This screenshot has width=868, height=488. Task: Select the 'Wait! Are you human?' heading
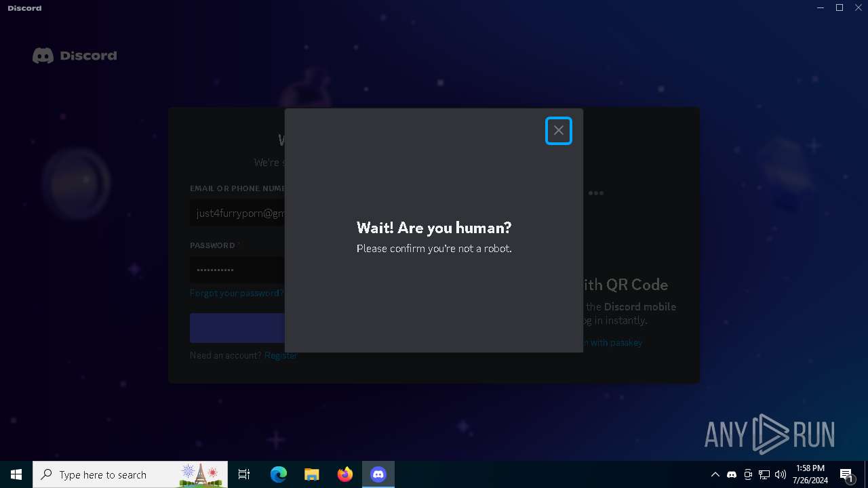(x=434, y=227)
